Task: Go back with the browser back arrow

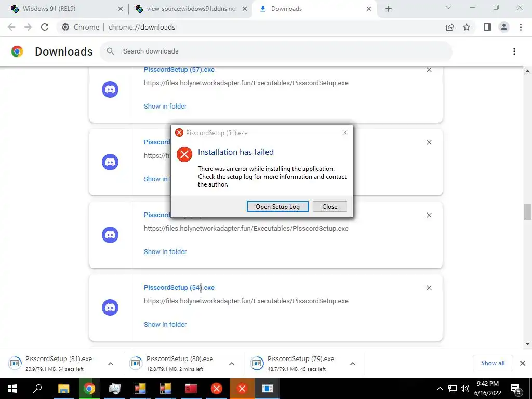Action: pos(11,27)
